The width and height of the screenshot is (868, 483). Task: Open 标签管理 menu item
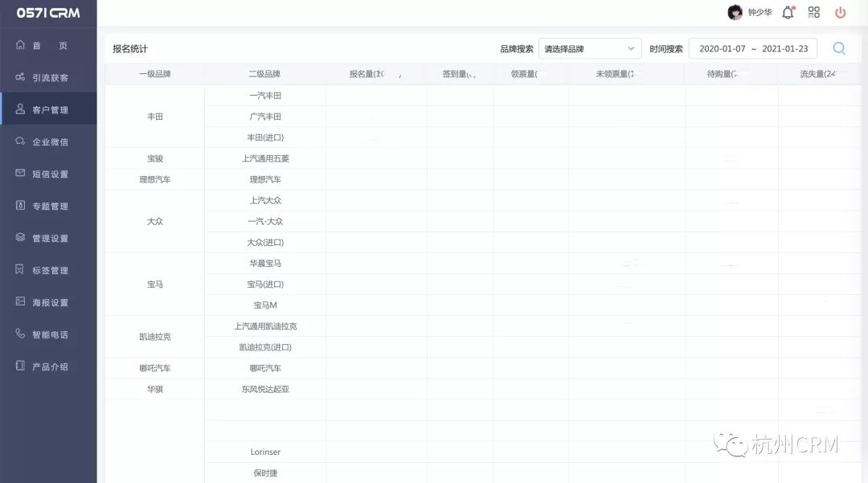[49, 270]
